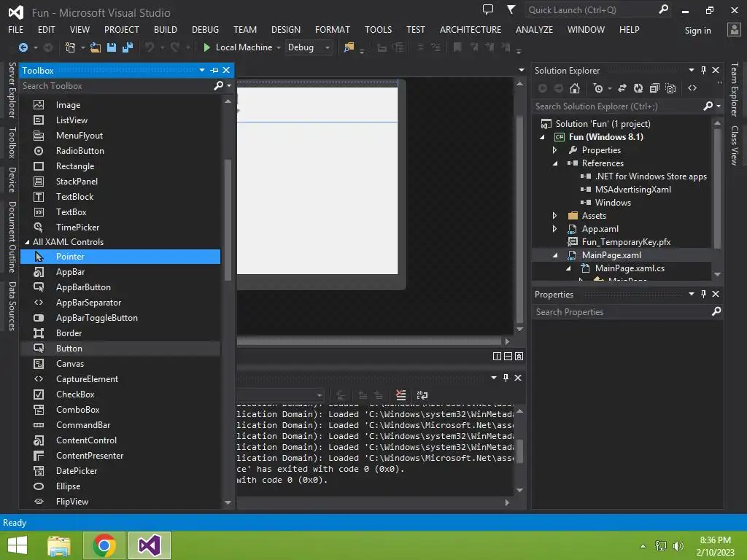747x560 pixels.
Task: Click the Quick Launch search magnifier icon
Action: tap(663, 9)
